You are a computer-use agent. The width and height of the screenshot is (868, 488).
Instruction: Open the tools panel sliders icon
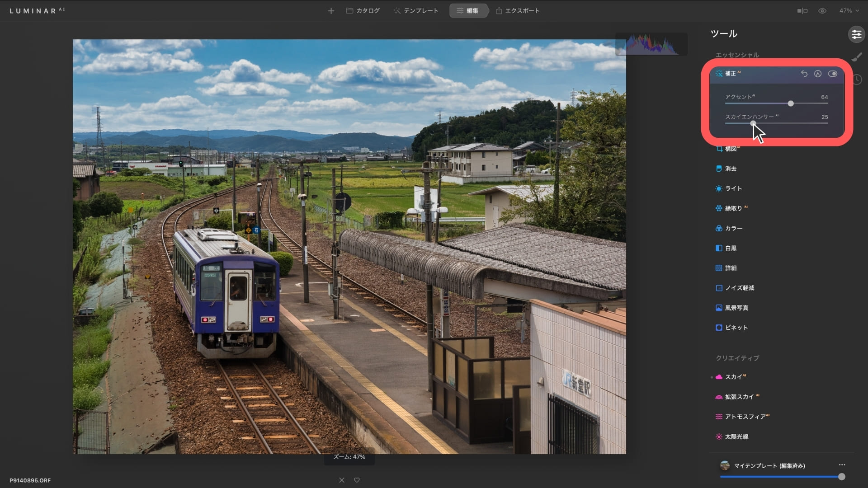coord(856,34)
